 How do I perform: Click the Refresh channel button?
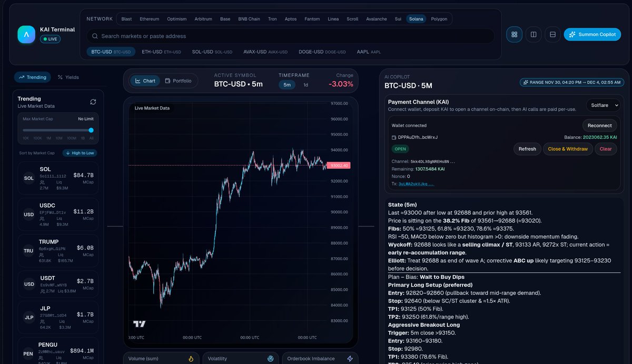pos(527,149)
